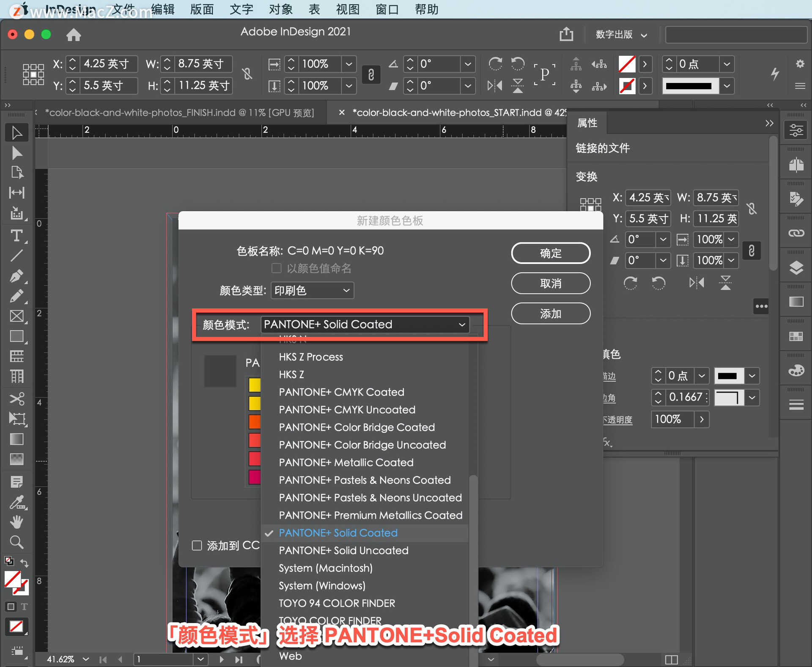Select the Scissors tool
Screen dimensions: 812x667
17,398
